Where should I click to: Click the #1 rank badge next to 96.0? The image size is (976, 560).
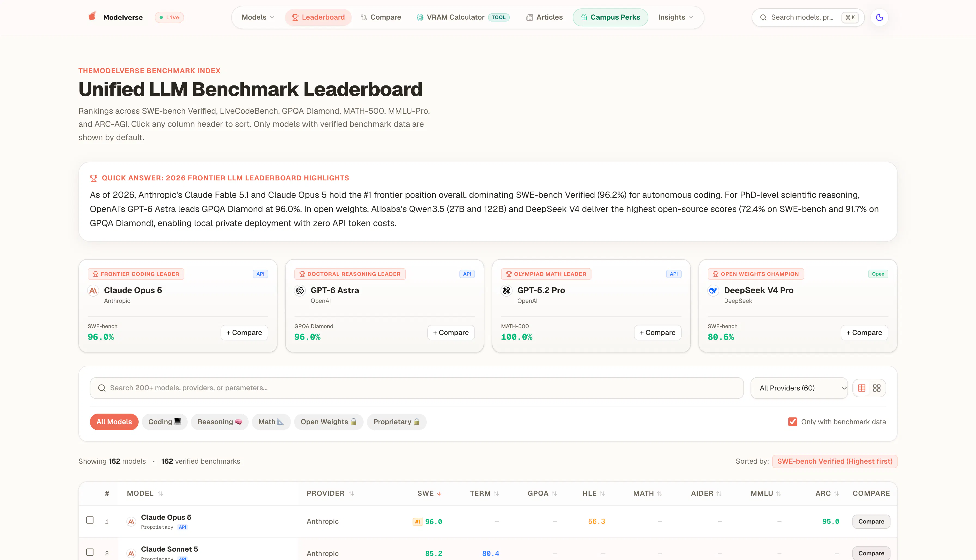point(417,522)
